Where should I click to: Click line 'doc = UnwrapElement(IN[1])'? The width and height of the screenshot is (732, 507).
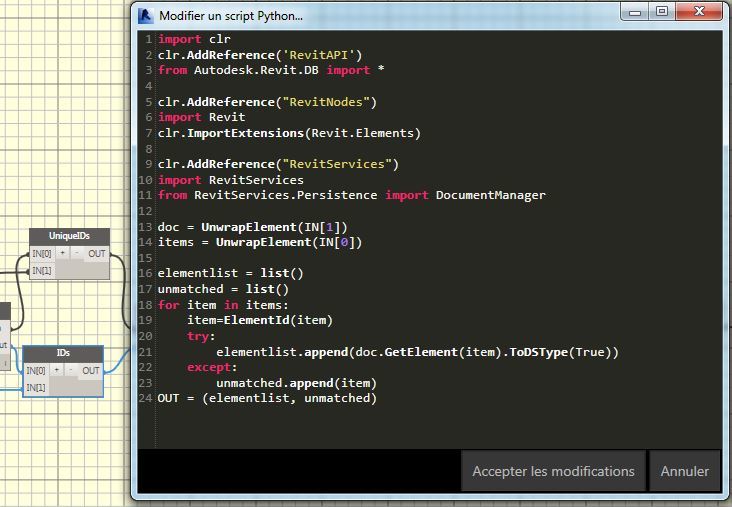pyautogui.click(x=253, y=227)
